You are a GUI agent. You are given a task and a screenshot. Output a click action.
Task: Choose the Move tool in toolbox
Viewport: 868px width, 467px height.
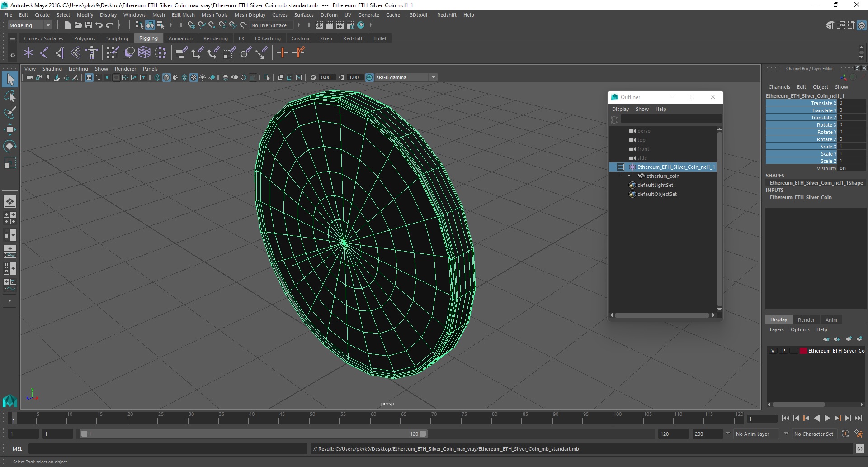coord(10,129)
